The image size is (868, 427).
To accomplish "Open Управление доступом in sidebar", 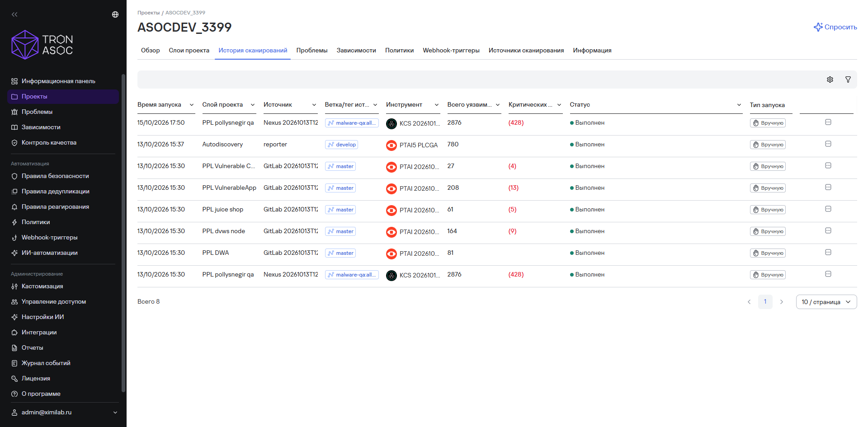I will pyautogui.click(x=63, y=302).
